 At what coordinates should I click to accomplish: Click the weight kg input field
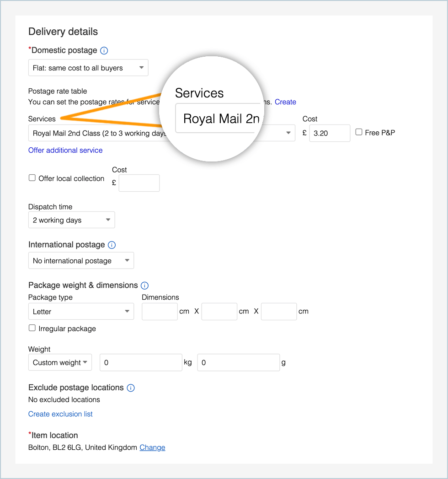(141, 362)
